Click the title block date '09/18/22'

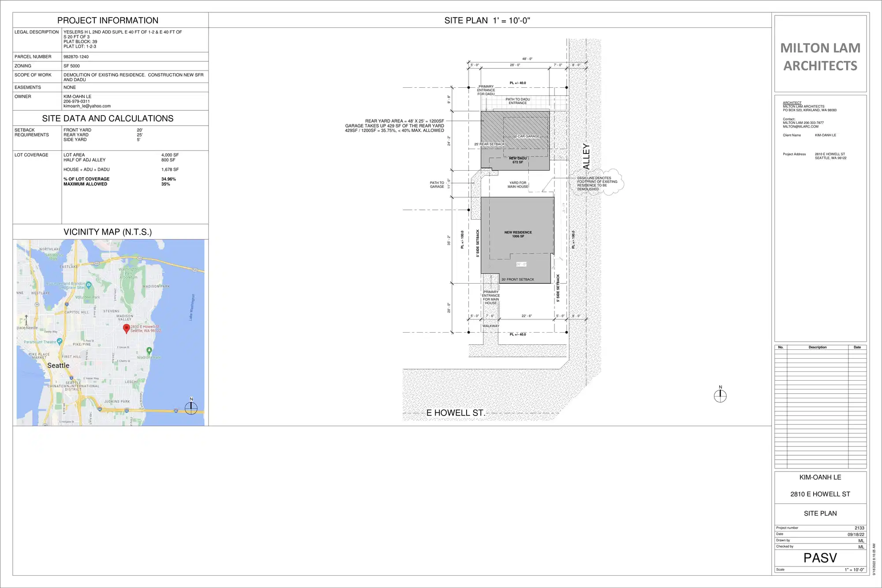pos(856,534)
